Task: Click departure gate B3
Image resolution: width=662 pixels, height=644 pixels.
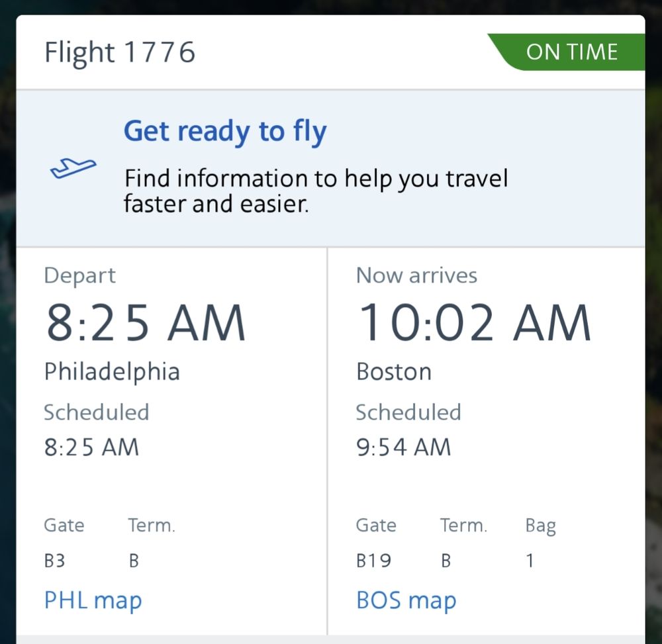Action: pos(54,561)
